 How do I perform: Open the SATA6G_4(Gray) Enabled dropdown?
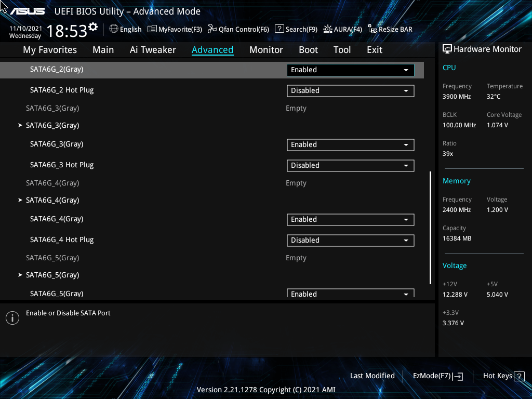[351, 220]
